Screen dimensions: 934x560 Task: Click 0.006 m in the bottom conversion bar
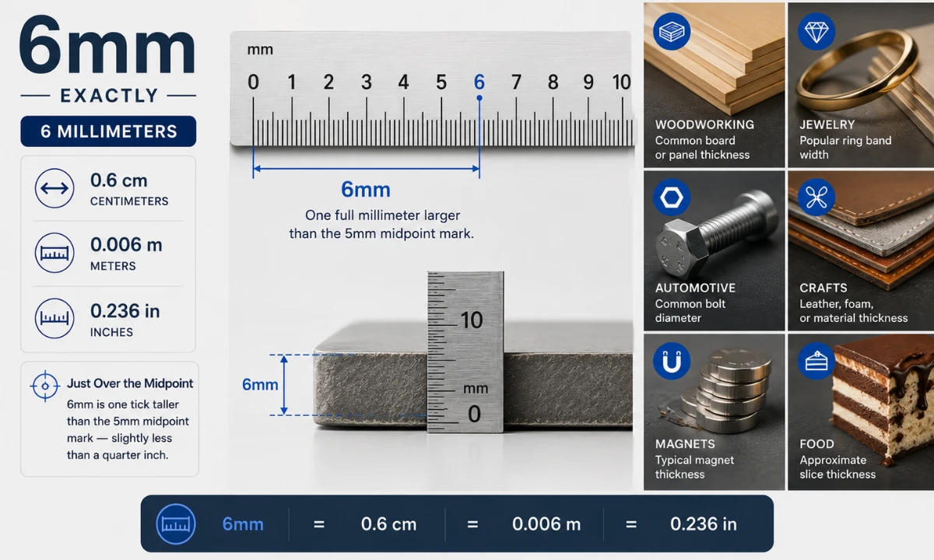[546, 524]
